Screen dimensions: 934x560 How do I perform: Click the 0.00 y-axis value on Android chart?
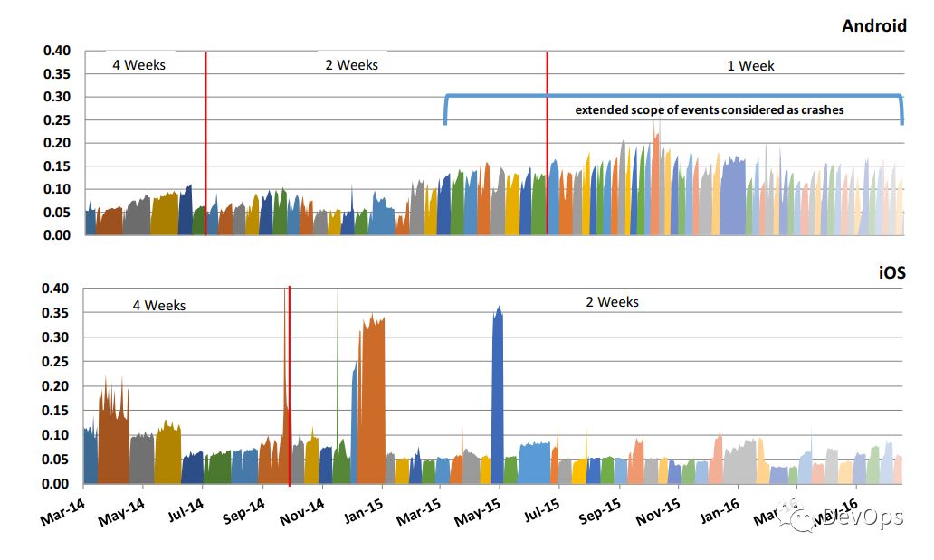[x=57, y=234]
